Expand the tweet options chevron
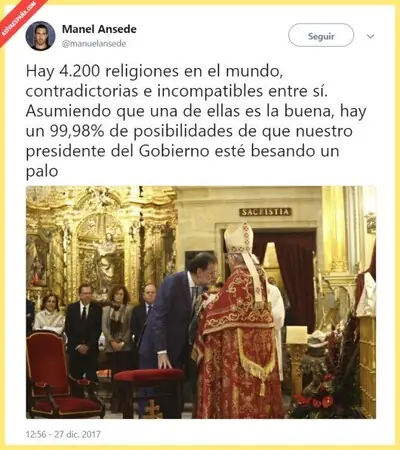This screenshot has width=400, height=450. 370,36
